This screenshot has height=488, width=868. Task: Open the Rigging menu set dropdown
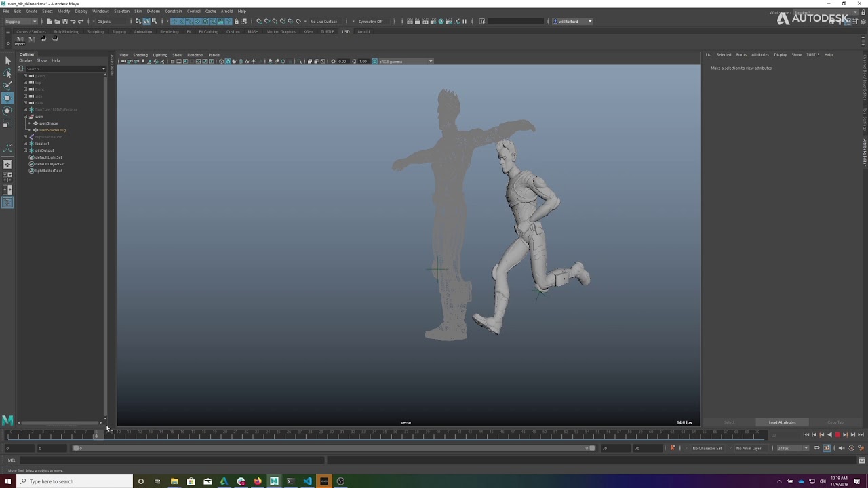click(x=21, y=22)
